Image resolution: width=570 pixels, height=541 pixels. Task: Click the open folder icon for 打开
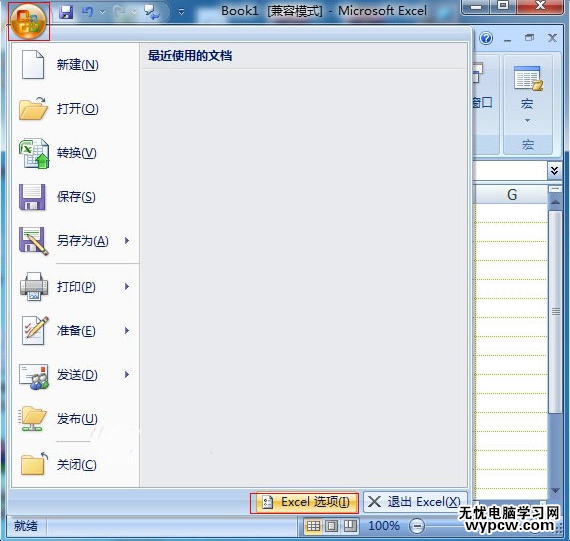[x=33, y=108]
